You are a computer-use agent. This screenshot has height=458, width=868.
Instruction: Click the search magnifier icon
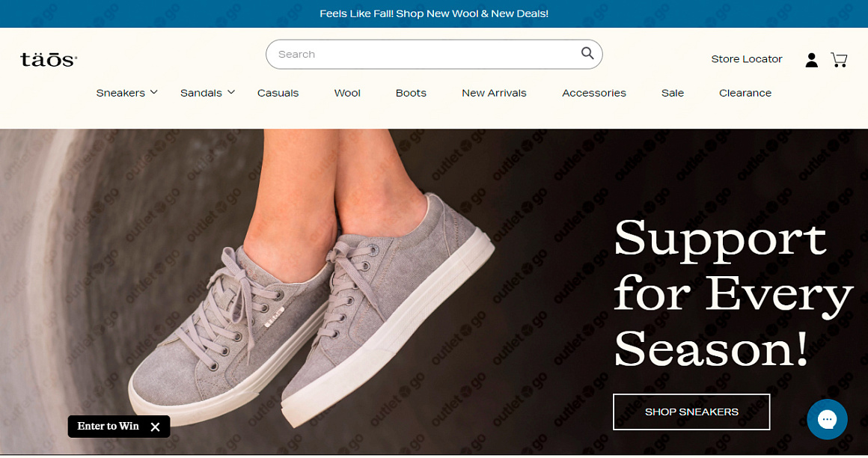pos(587,53)
